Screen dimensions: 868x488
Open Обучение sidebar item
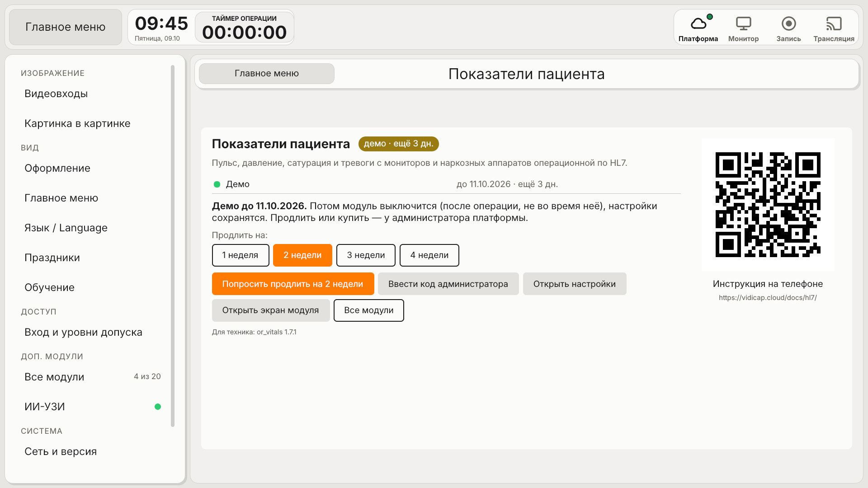pos(93,287)
